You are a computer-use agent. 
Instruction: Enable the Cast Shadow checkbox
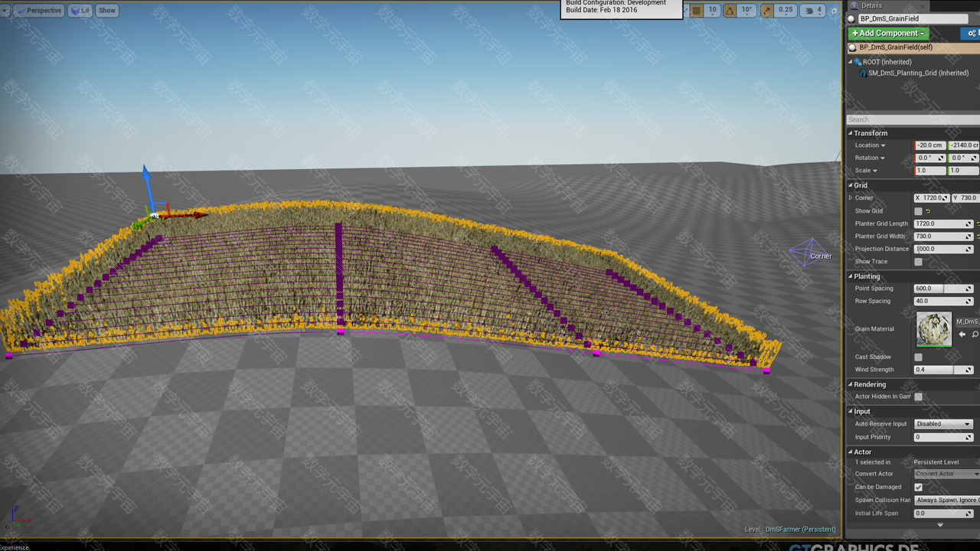point(918,357)
